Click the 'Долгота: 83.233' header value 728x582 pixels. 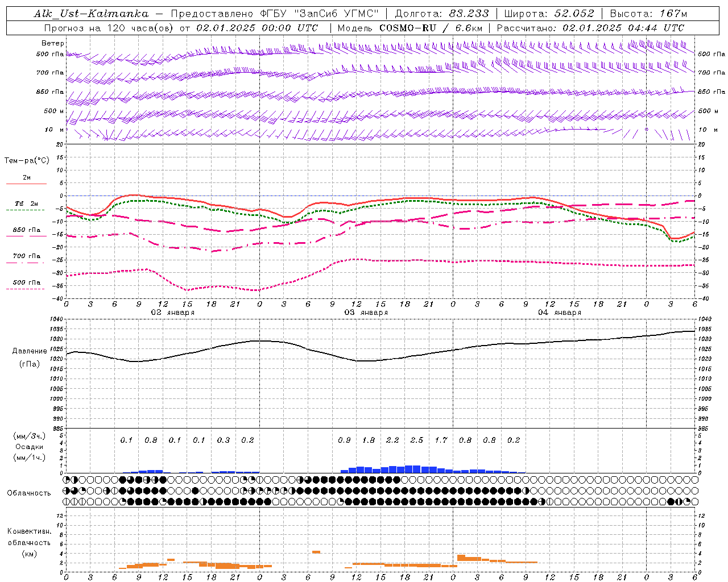tap(442, 14)
